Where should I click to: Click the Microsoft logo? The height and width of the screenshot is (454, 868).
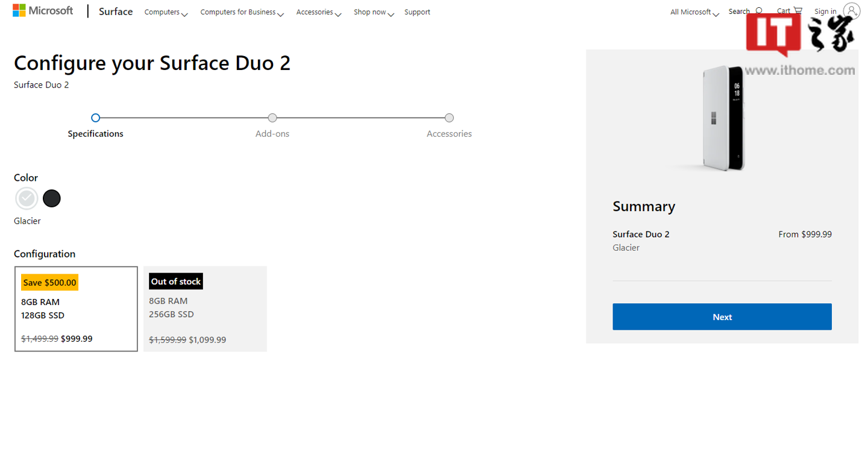(x=43, y=10)
